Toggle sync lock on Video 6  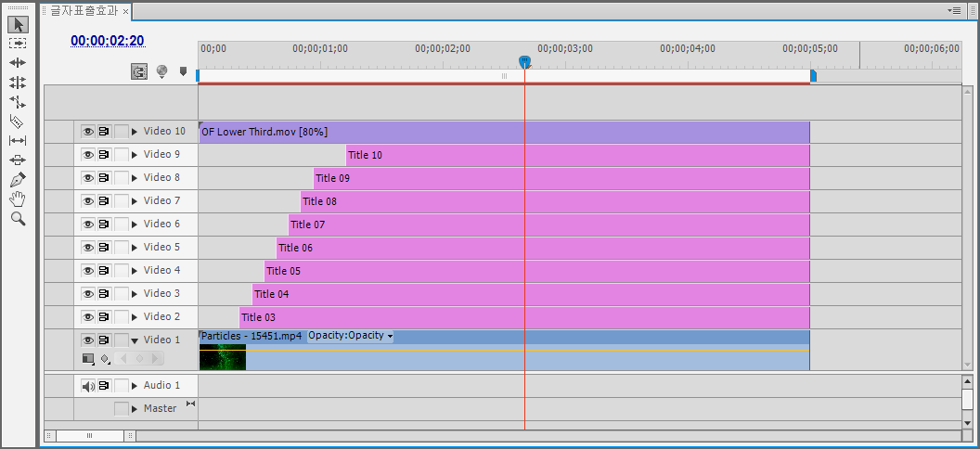[104, 224]
